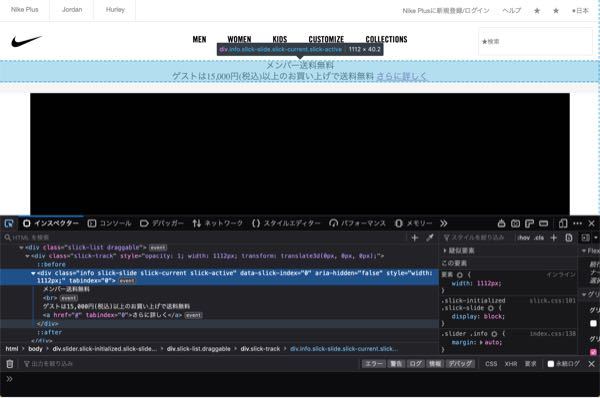Toggle the three-pane inspector sidebar icon
This screenshot has height=398, width=600.
coord(585,238)
